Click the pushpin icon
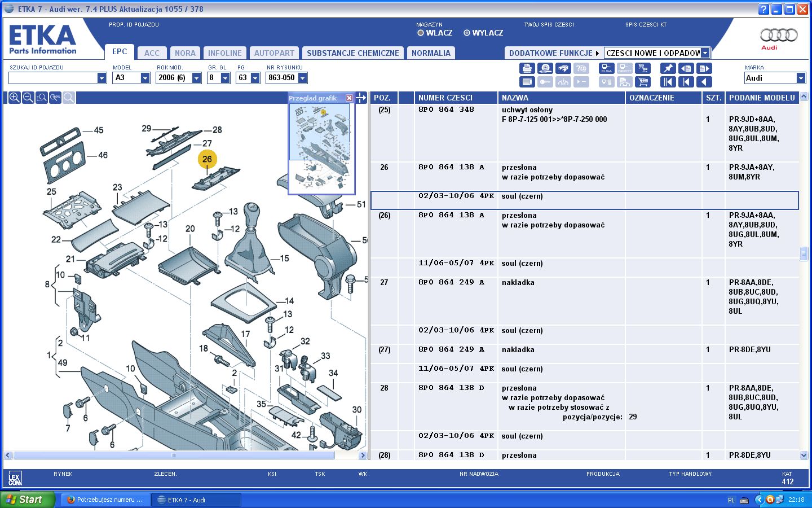 coord(668,68)
